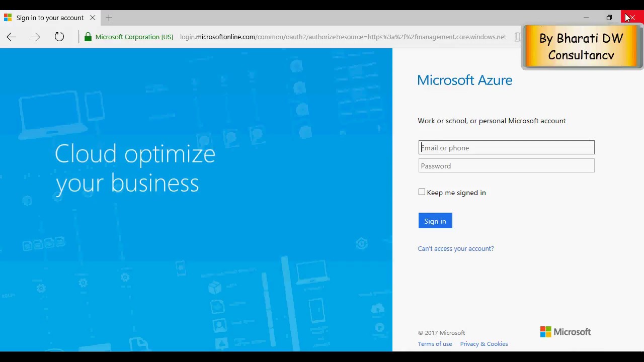Click the browser Forward arrow
The image size is (644, 362).
[35, 37]
